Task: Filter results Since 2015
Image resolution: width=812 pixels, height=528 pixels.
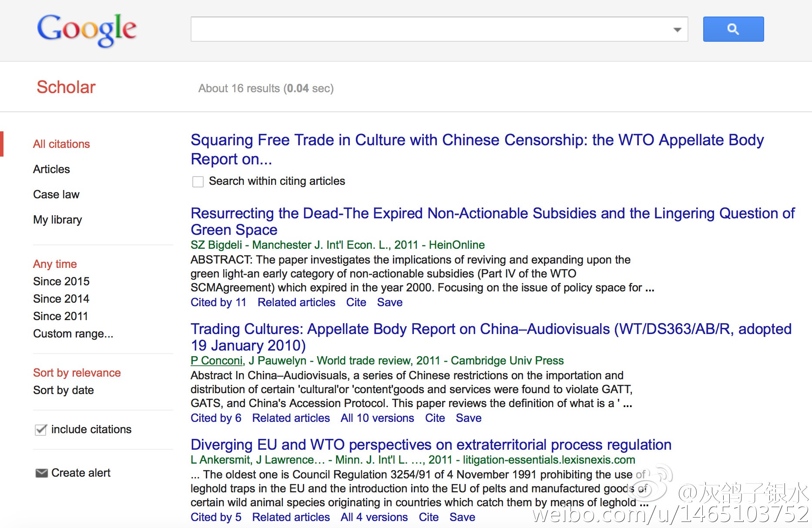Action: [61, 281]
